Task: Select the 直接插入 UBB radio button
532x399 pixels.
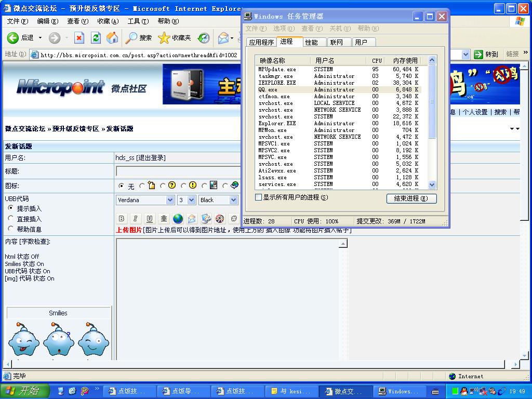Action: [x=11, y=218]
